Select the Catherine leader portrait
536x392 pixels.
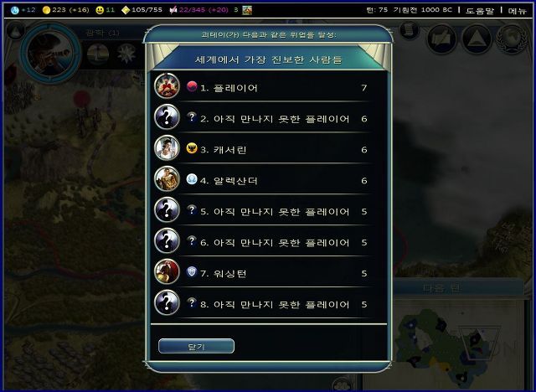click(167, 148)
